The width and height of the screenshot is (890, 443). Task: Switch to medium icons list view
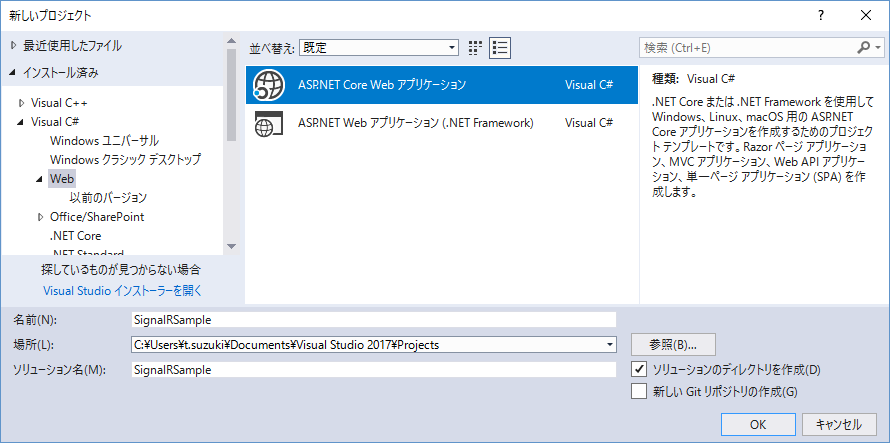coord(501,48)
